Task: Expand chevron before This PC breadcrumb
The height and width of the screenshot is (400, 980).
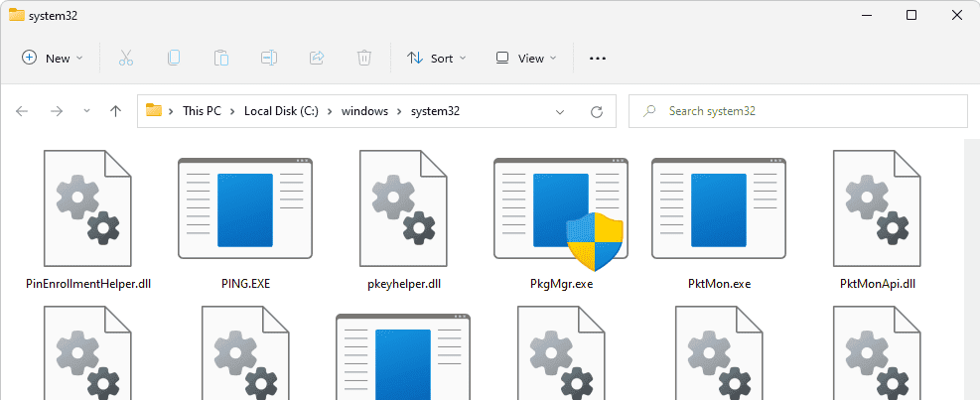Action: [171, 111]
